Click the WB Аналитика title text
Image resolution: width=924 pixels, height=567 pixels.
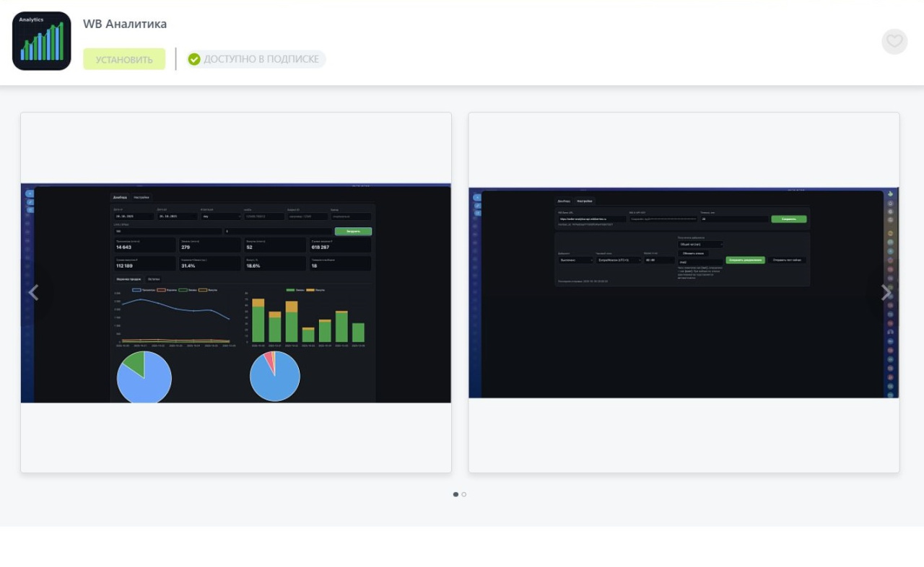[125, 24]
